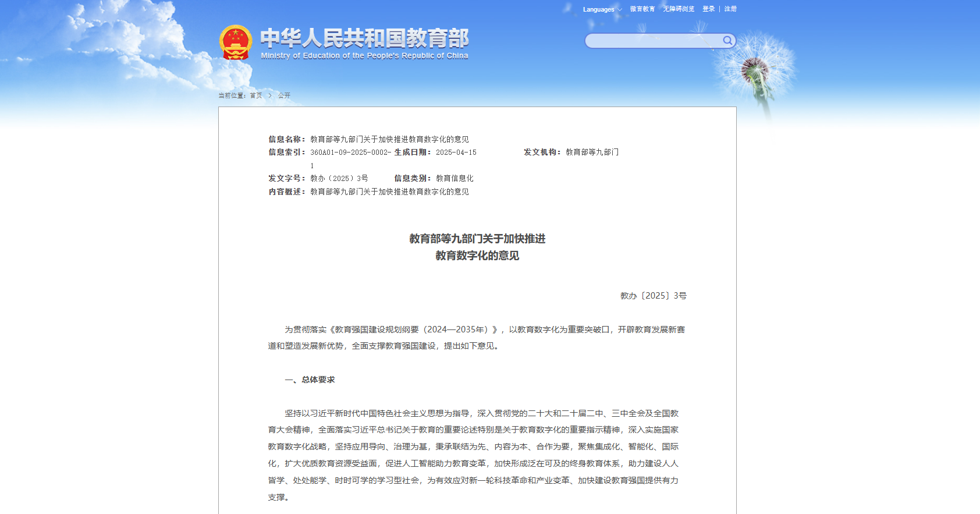Go to 首页 in the breadcrumb

point(256,95)
